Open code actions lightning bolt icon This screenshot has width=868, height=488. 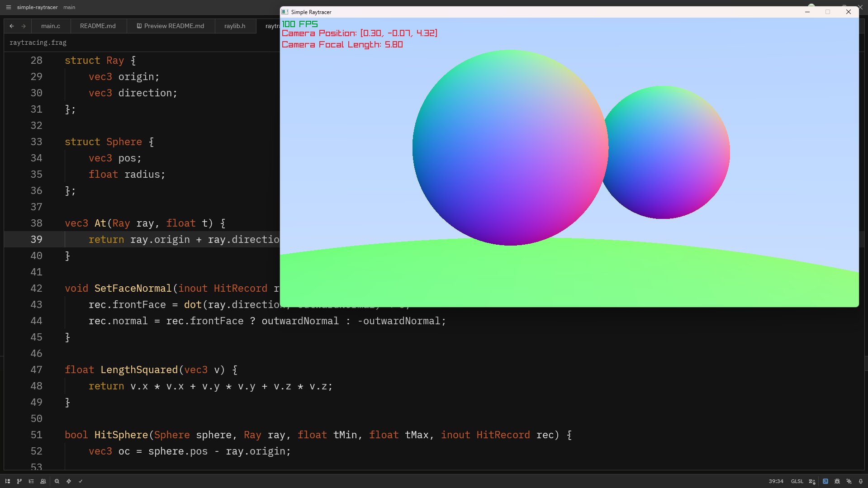pyautogui.click(x=69, y=481)
